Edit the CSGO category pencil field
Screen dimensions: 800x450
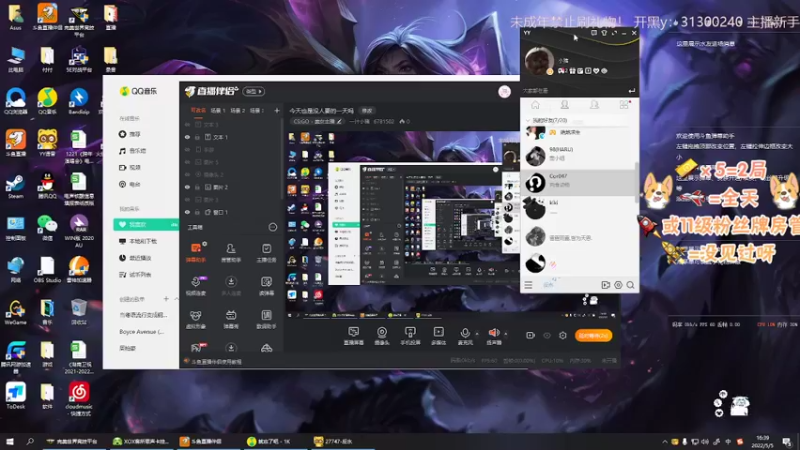click(317, 121)
